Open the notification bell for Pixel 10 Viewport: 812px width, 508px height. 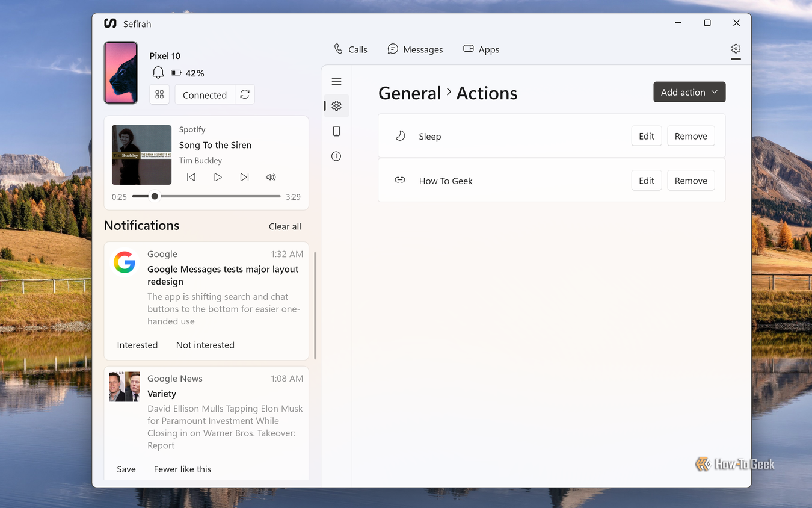point(158,73)
